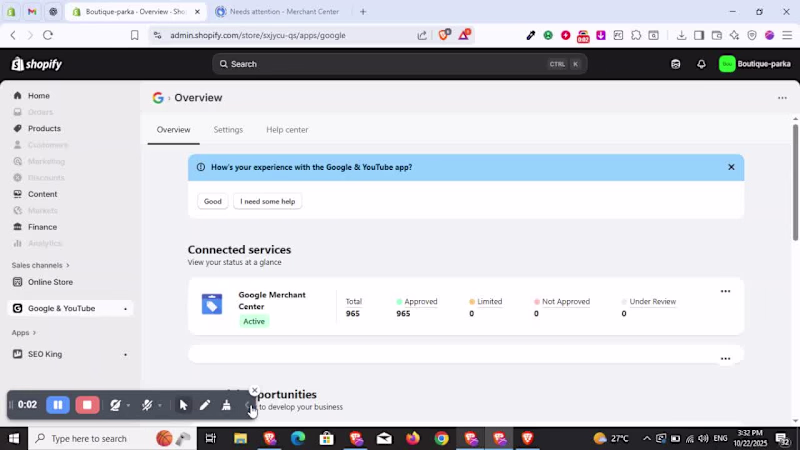Click the Good feedback button

click(213, 202)
